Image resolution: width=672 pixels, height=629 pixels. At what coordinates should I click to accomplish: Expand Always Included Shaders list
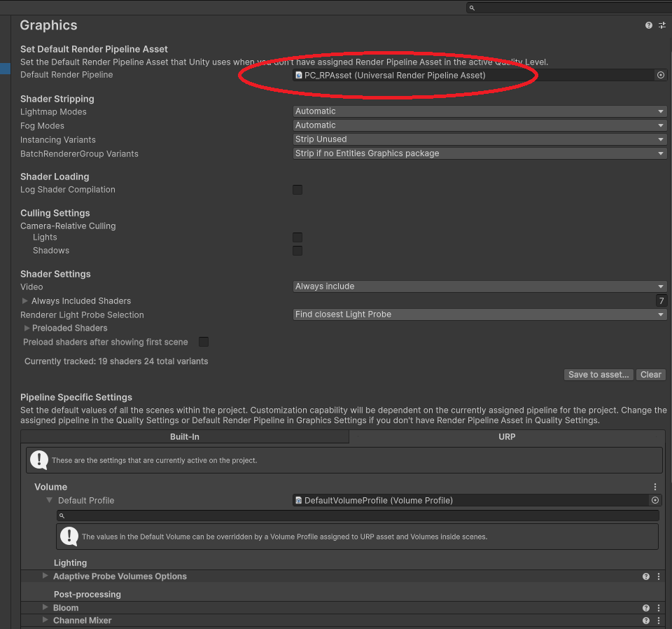pyautogui.click(x=26, y=300)
